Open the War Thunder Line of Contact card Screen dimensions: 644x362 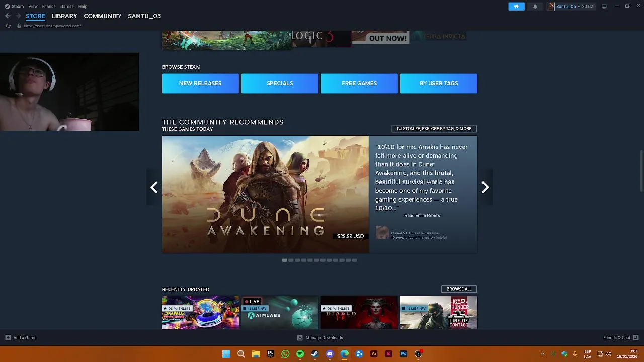pos(439,313)
